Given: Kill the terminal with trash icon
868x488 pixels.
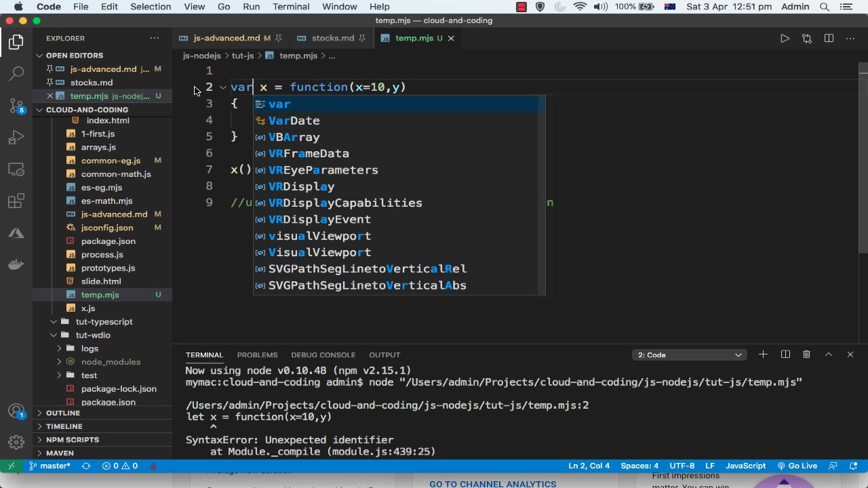Looking at the screenshot, I should point(806,354).
